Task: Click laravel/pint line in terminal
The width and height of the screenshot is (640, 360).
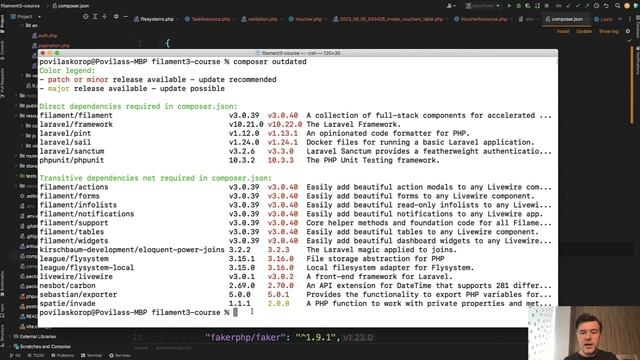Action: click(x=255, y=133)
